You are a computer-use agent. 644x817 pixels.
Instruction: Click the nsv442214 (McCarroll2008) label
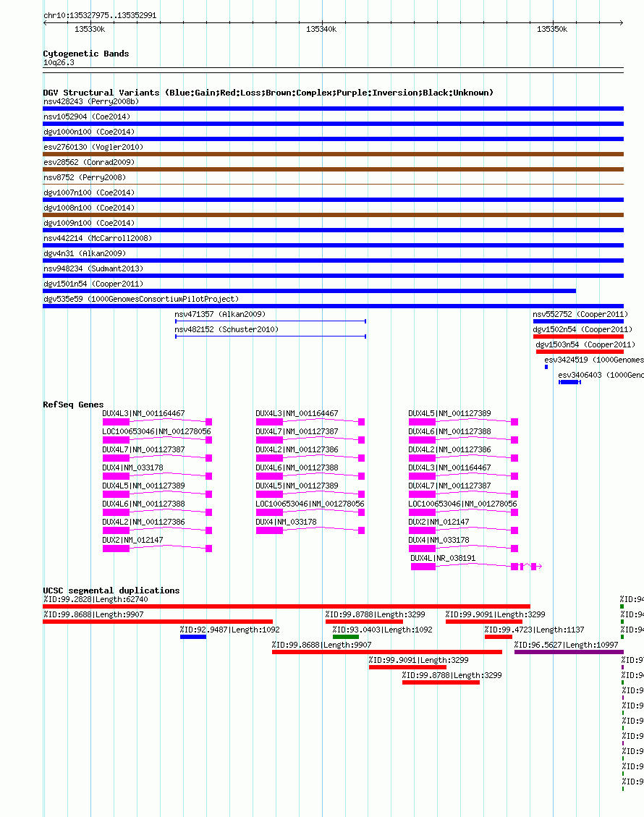click(x=98, y=238)
